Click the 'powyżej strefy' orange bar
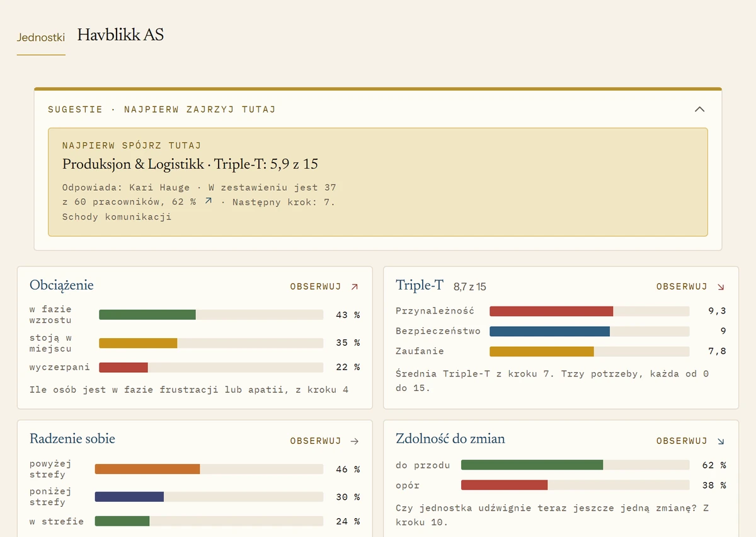Viewport: 756px width, 537px height. 147,469
